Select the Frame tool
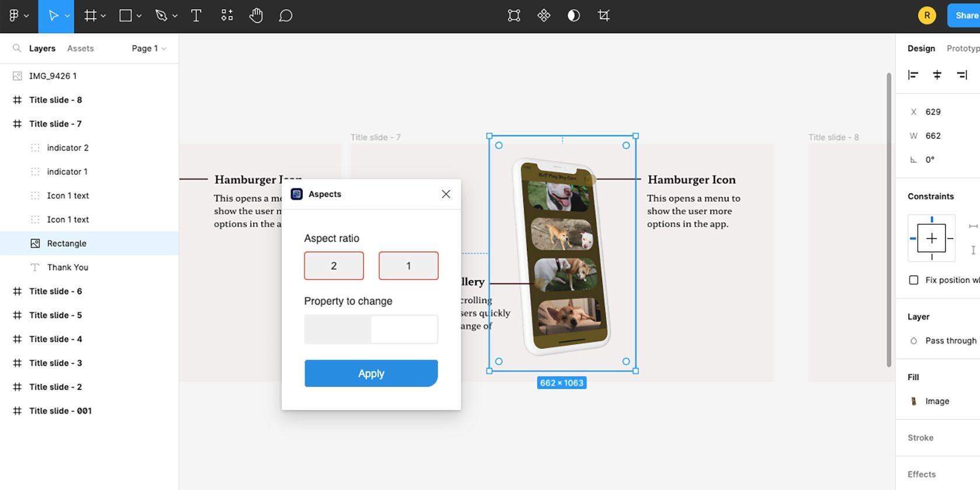This screenshot has height=490, width=980. point(90,16)
